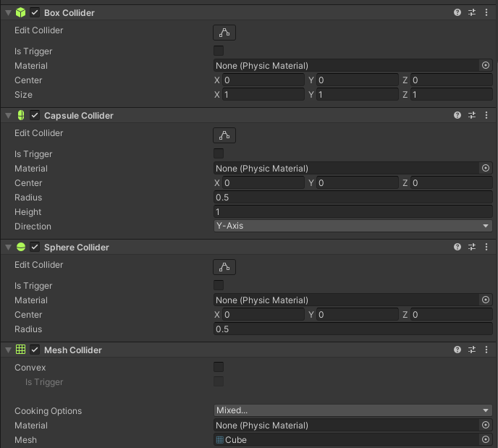Click Capsule Collider Height field

[x=353, y=212]
